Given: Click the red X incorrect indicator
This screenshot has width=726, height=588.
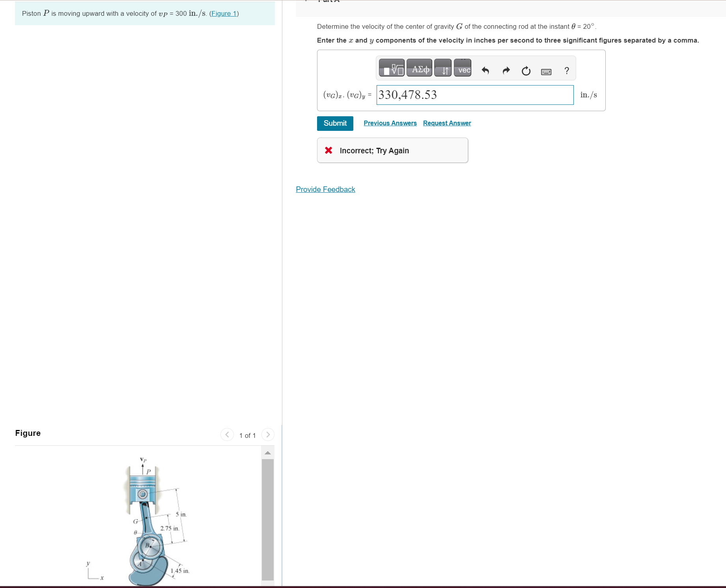Looking at the screenshot, I should pos(328,150).
